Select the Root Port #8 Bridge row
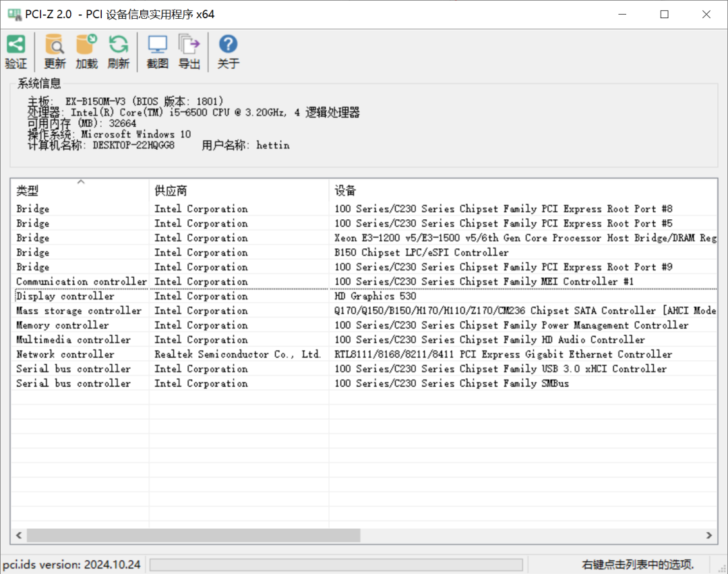728x574 pixels. coord(364,209)
